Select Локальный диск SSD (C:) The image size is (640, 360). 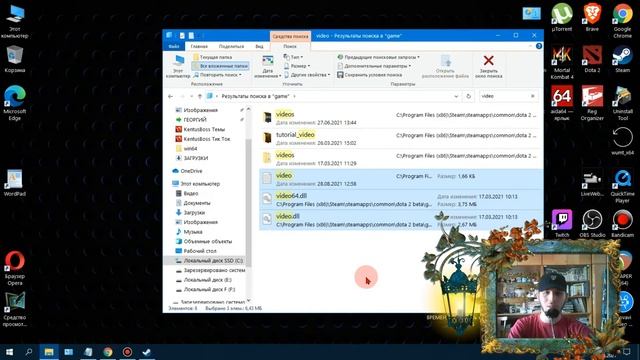click(213, 260)
